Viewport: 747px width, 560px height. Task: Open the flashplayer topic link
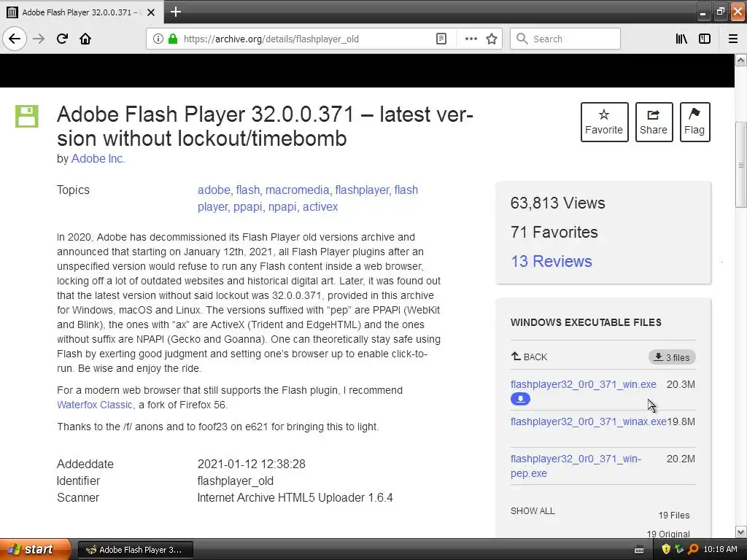coord(362,190)
